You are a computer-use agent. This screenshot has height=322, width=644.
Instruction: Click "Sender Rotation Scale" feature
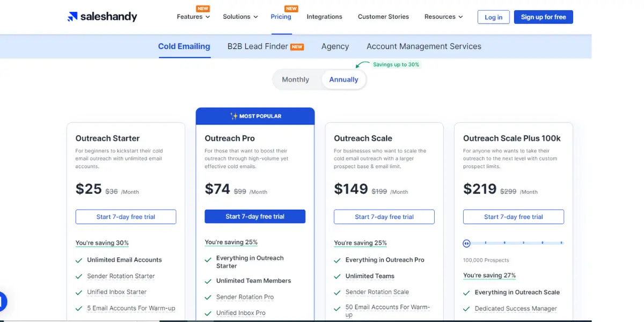[377, 292]
